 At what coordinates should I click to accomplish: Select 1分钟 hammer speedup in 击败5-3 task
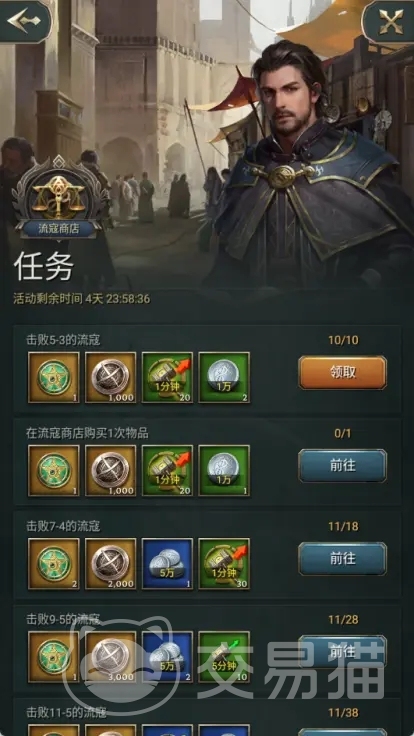point(167,377)
